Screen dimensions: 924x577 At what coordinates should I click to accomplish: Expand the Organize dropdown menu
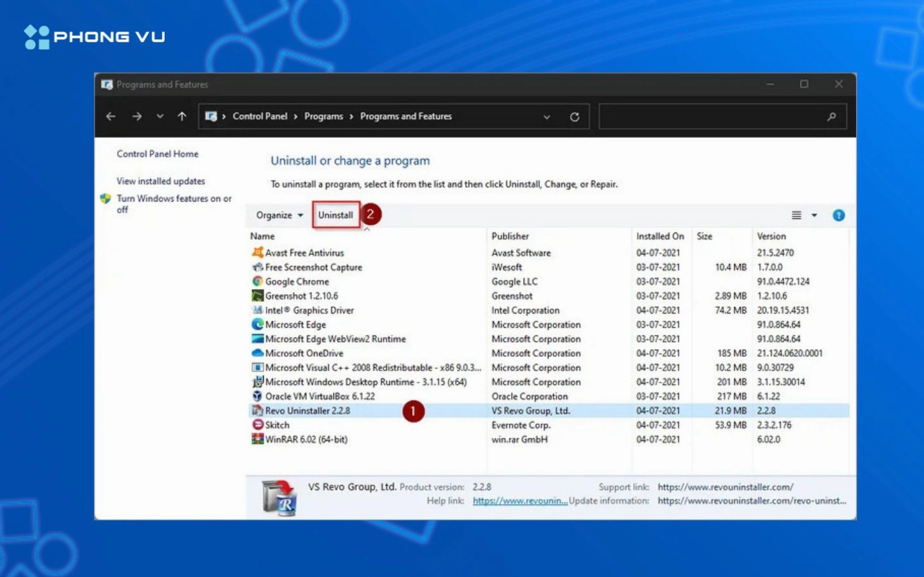click(x=279, y=215)
